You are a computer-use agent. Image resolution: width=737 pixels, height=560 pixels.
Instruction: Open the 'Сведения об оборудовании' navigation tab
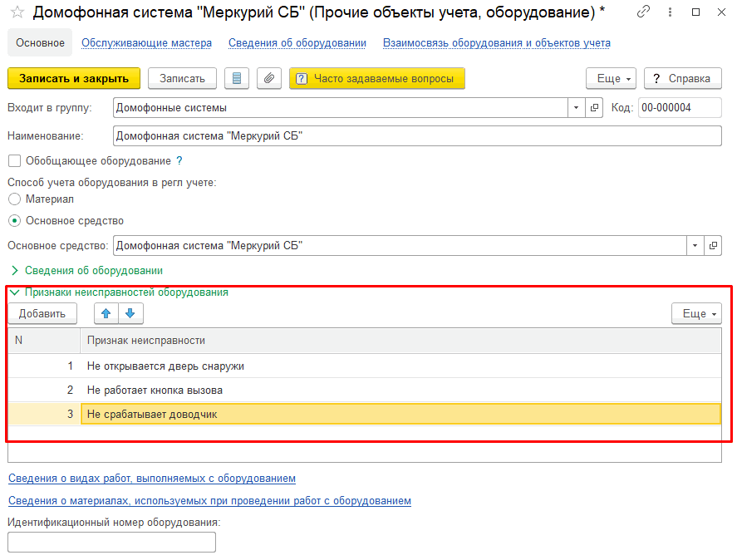pos(297,42)
